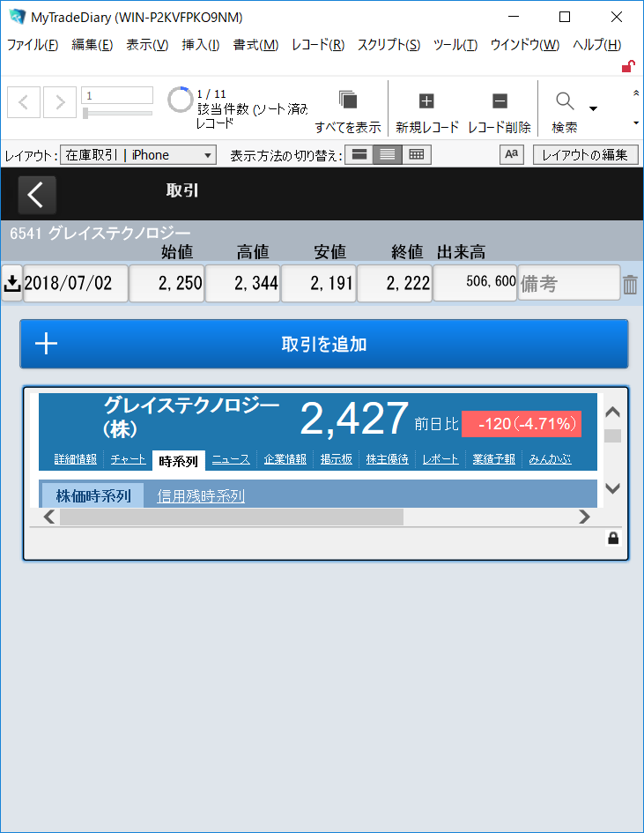Click the horizontal scrollbar thumb in web viewer
The image size is (644, 833).
[x=232, y=517]
